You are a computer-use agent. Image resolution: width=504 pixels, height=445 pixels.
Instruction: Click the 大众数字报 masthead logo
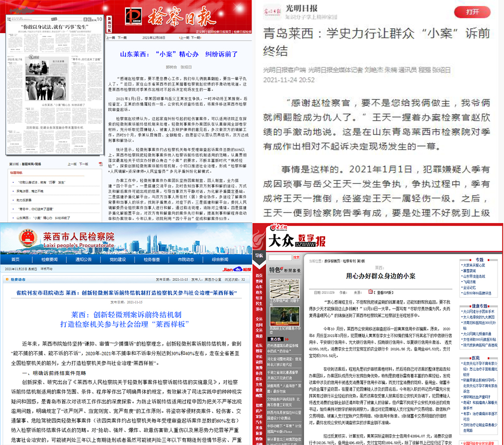point(296,241)
